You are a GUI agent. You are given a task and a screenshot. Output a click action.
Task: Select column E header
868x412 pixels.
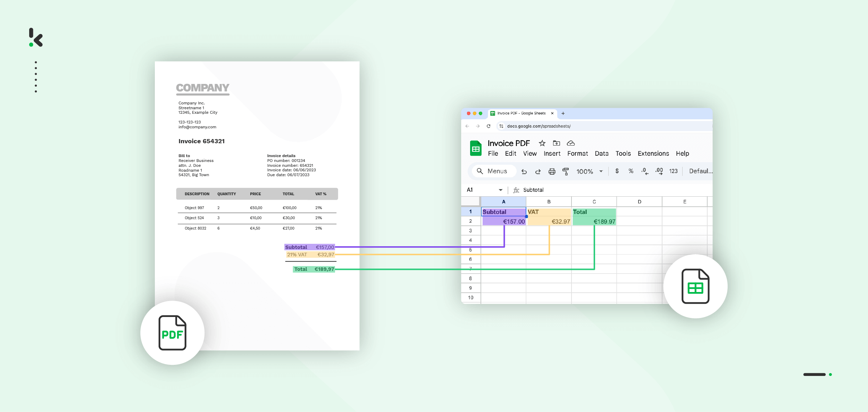pos(685,202)
